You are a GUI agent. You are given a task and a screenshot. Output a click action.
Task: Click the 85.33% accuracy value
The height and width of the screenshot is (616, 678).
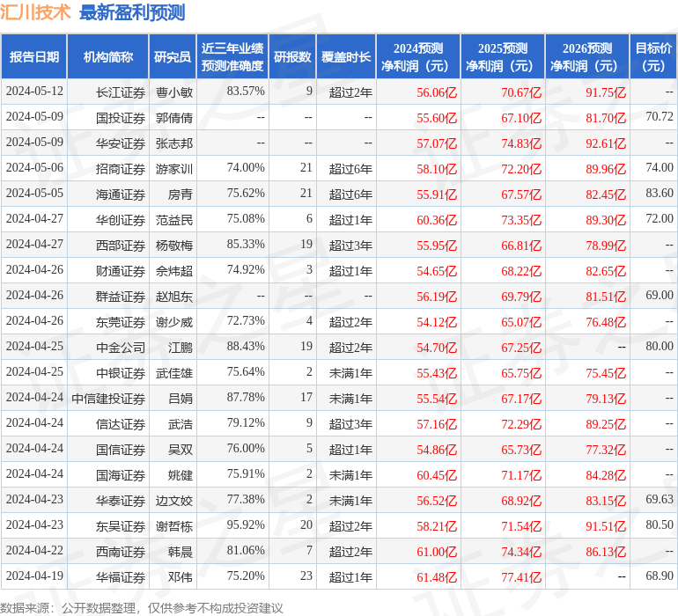pyautogui.click(x=246, y=245)
